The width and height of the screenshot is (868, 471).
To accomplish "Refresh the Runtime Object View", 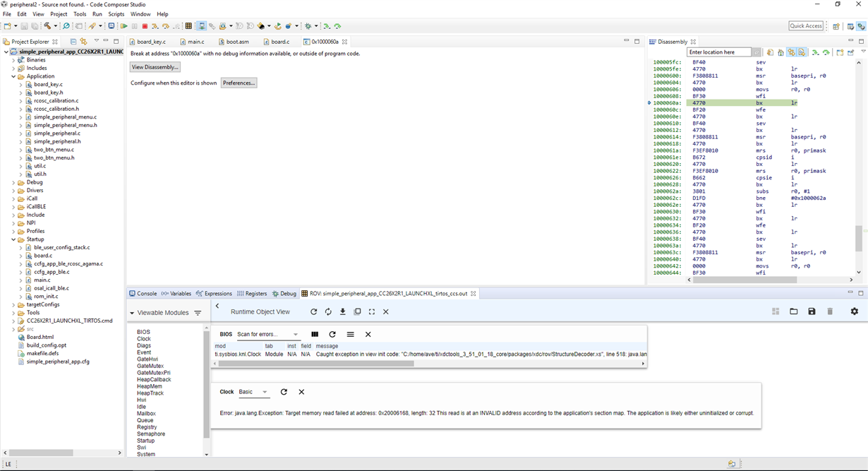I will point(313,311).
